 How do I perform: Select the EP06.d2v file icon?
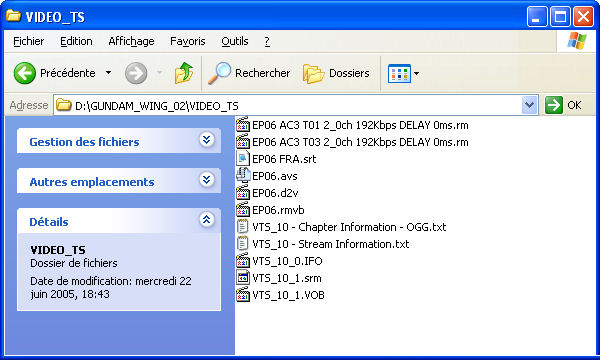click(x=243, y=192)
